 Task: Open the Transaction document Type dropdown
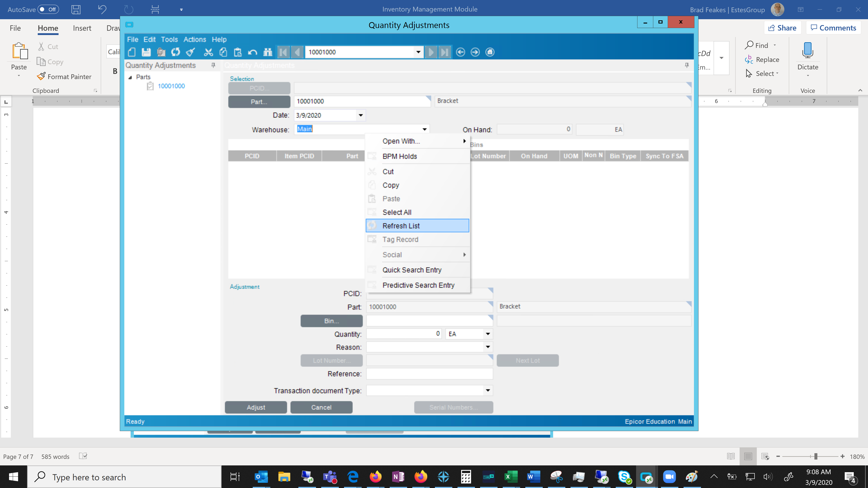(488, 390)
